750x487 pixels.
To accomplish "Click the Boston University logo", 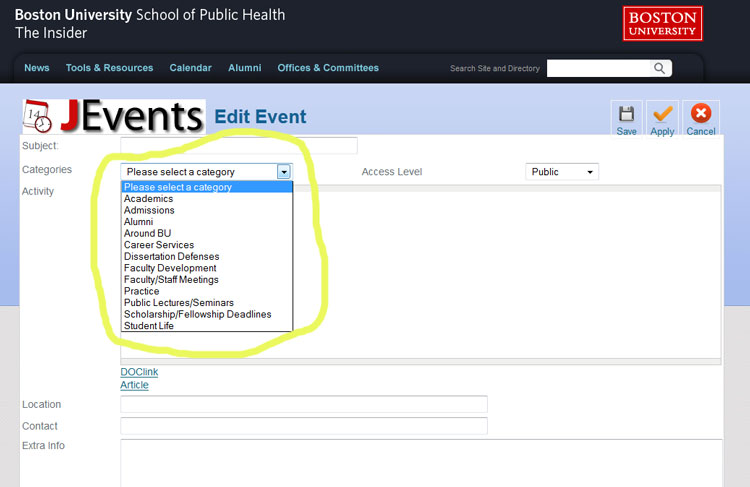I will (662, 23).
